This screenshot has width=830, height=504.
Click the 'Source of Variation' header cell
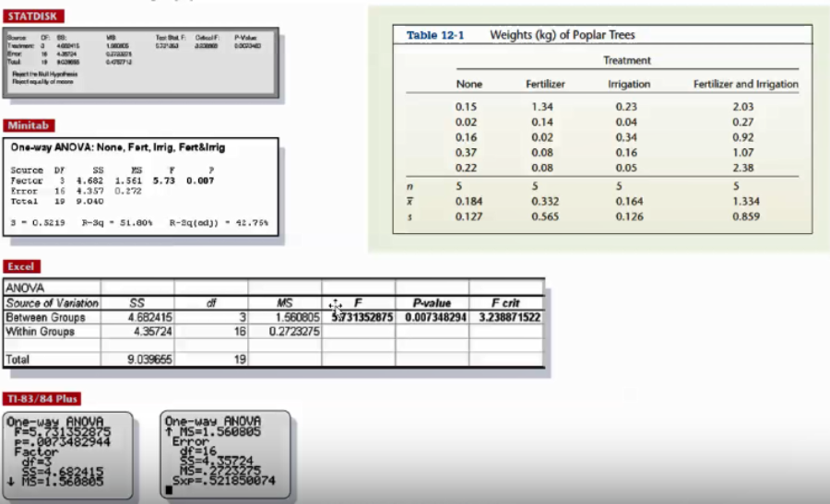pyautogui.click(x=52, y=303)
